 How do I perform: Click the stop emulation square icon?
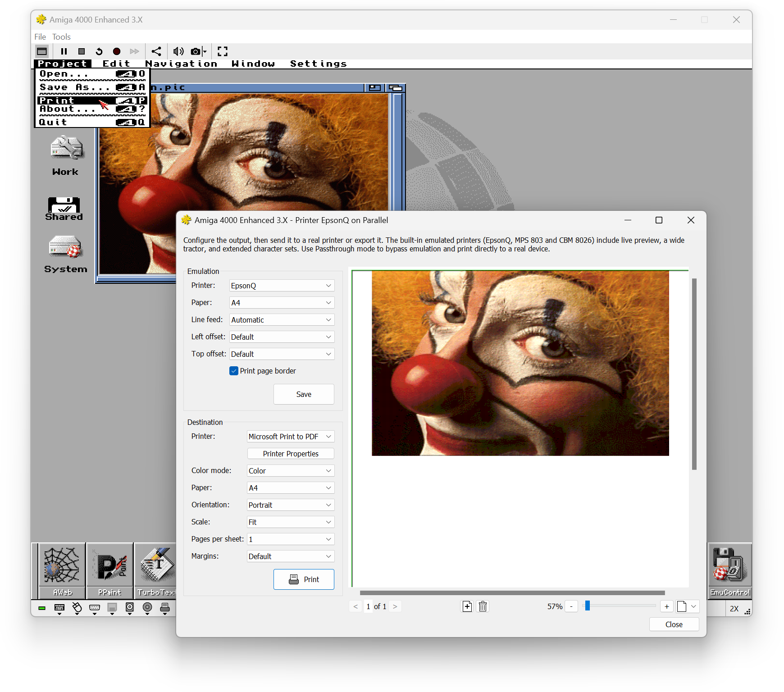click(82, 51)
